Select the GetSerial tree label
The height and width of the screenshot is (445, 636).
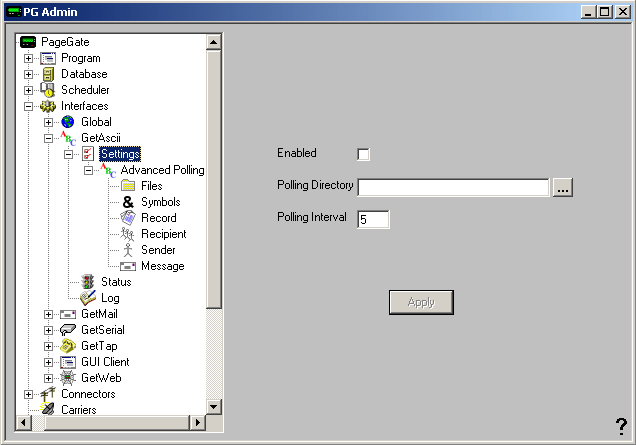tap(103, 330)
